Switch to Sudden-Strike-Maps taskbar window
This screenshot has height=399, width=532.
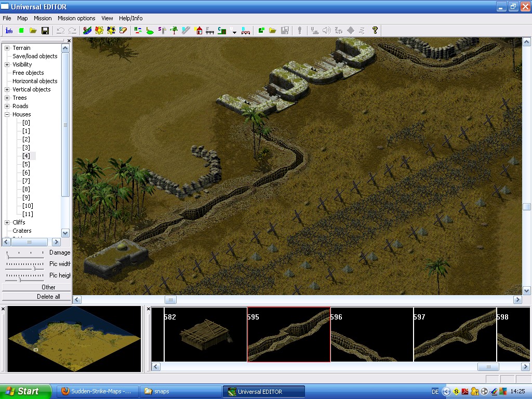[97, 392]
